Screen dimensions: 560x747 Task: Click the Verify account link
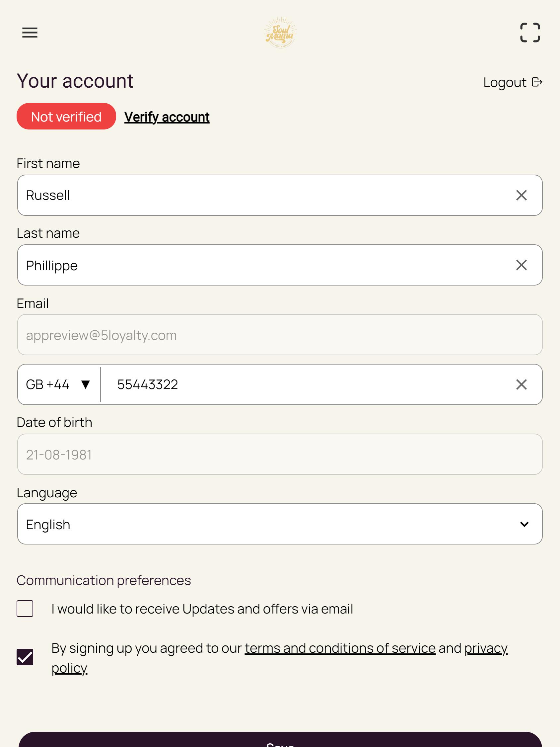(167, 117)
